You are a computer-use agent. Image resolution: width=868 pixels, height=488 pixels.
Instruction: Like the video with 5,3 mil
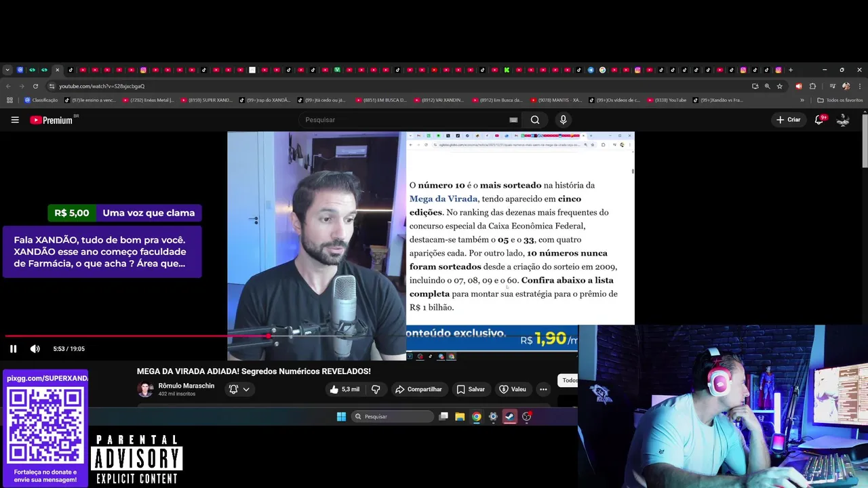[345, 389]
